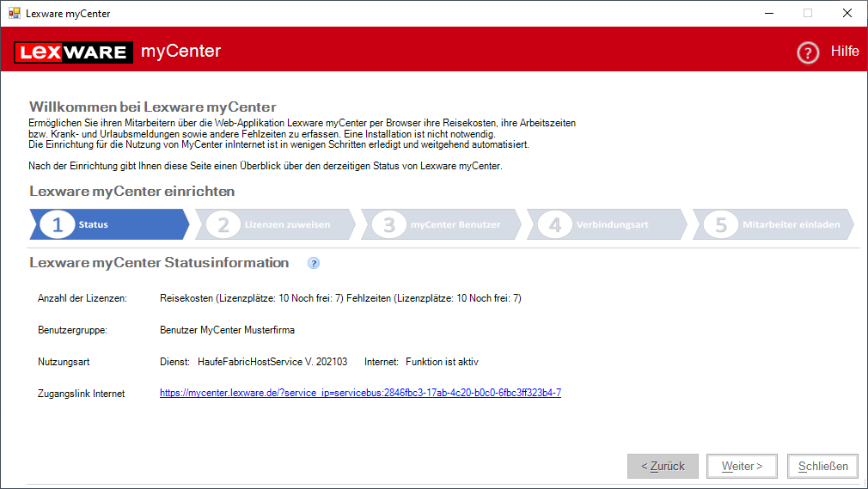
Task: Click the Lexware logo in red banner
Action: (x=73, y=52)
